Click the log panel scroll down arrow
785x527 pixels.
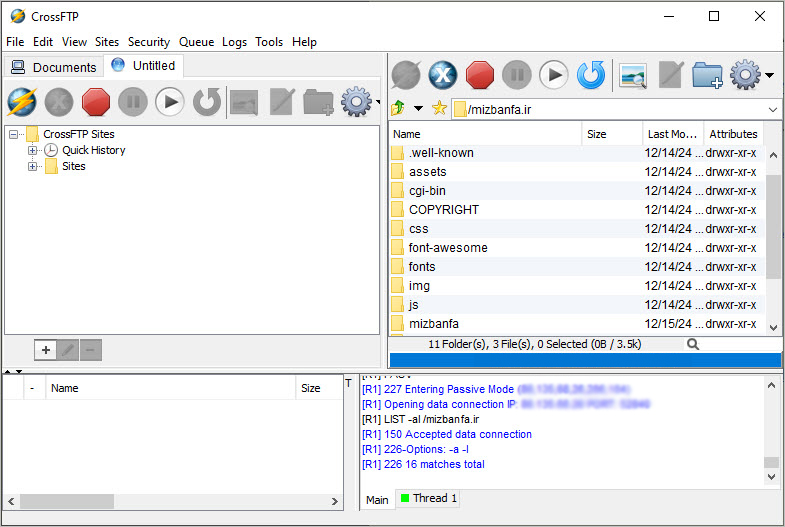pyautogui.click(x=771, y=476)
